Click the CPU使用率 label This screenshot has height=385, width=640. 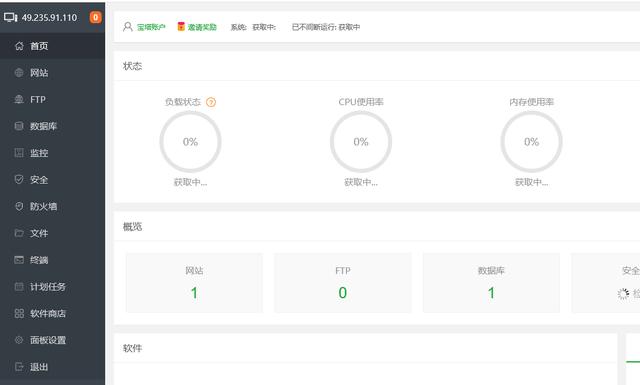[361, 102]
